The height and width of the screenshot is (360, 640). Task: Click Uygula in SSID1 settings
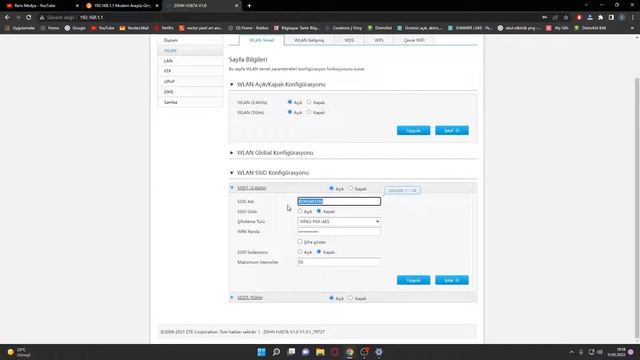pos(413,280)
